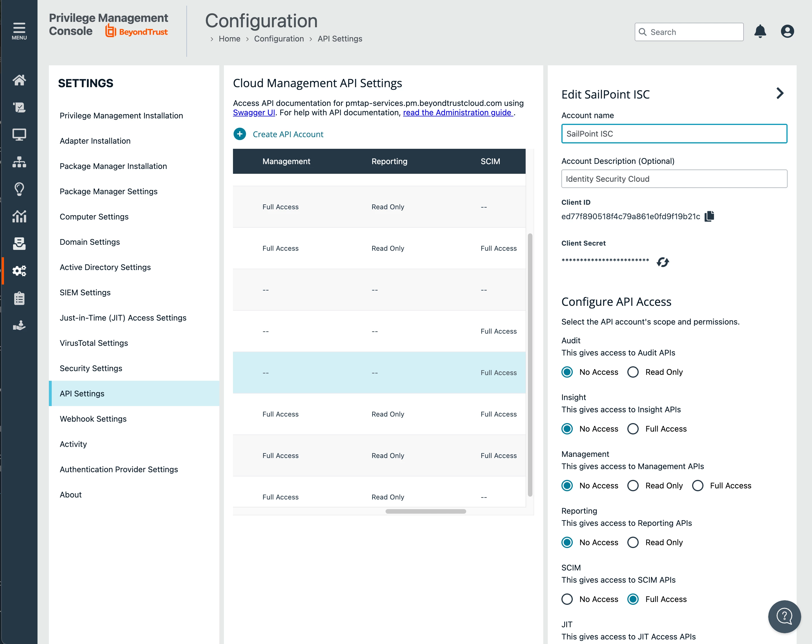This screenshot has height=644, width=812.
Task: Open the user profile avatar icon
Action: (x=787, y=31)
